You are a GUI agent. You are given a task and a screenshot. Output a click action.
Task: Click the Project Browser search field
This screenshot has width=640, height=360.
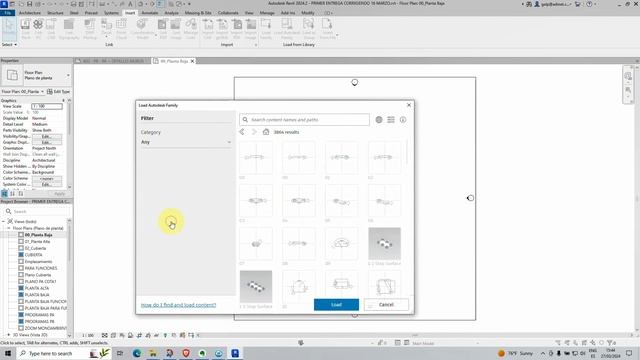click(x=36, y=211)
